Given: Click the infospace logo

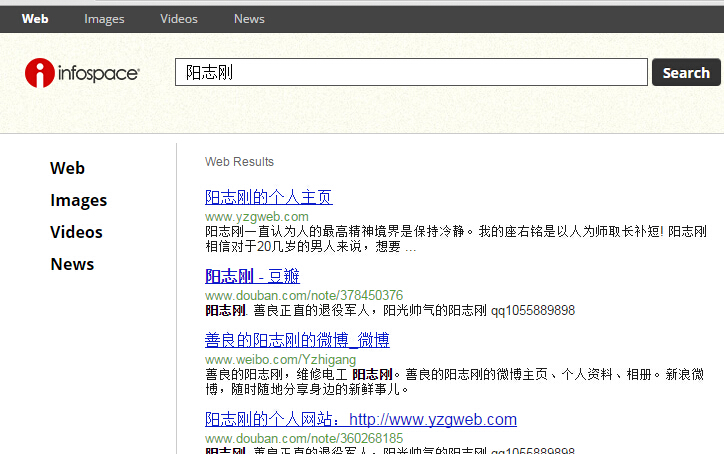Looking at the screenshot, I should (x=82, y=73).
